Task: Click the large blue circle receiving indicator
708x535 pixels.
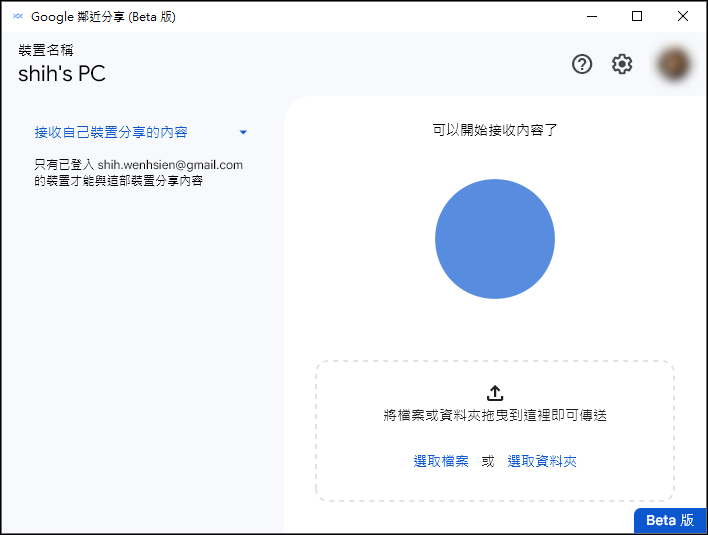Action: (495, 239)
